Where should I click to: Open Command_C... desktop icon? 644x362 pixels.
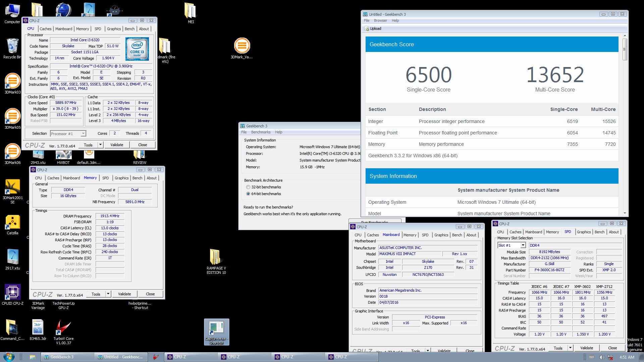click(x=12, y=330)
